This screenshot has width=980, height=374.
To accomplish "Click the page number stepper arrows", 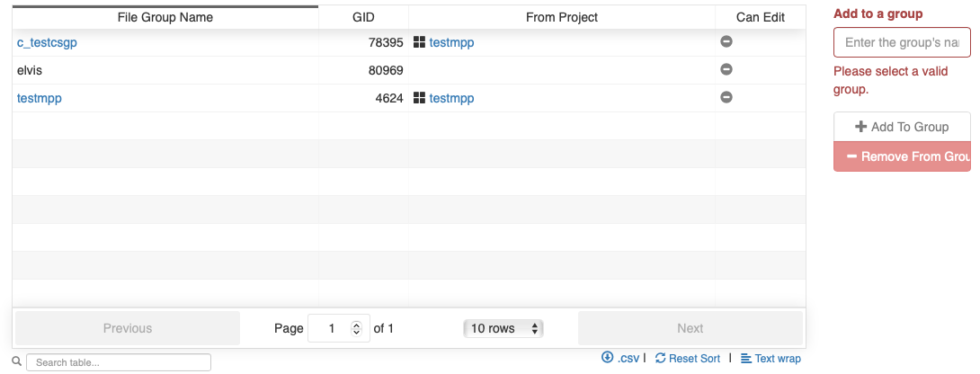I will click(x=356, y=328).
